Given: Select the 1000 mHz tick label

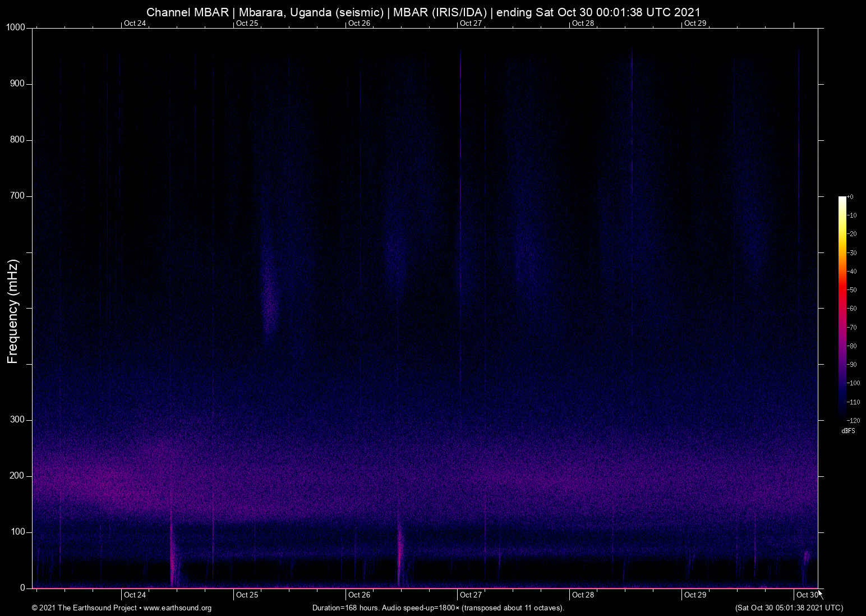Looking at the screenshot, I should (x=15, y=27).
